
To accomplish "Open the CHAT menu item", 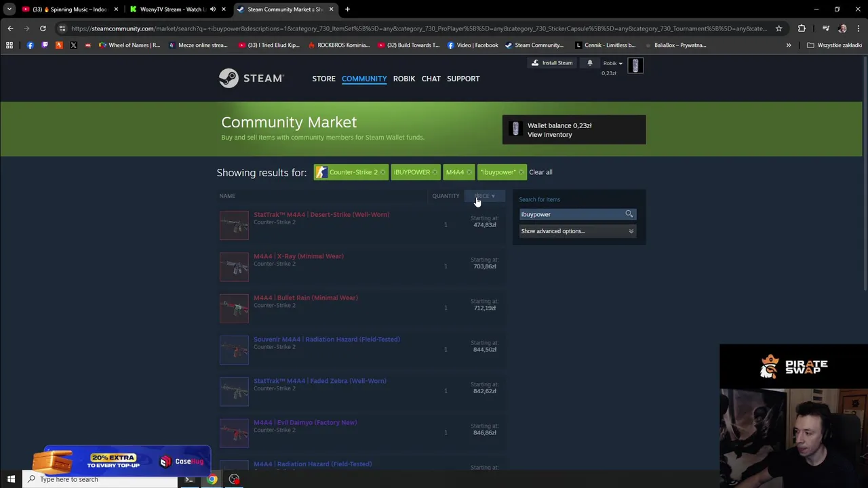I will click(431, 79).
